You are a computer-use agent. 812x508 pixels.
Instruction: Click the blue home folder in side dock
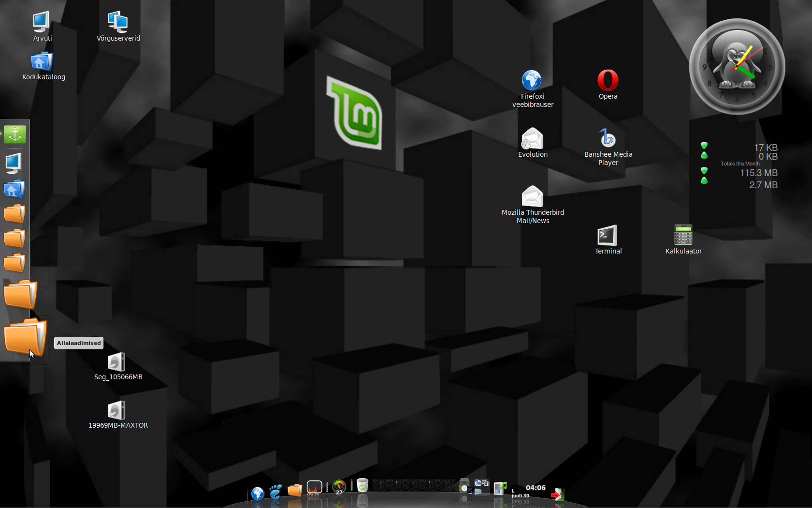14,189
